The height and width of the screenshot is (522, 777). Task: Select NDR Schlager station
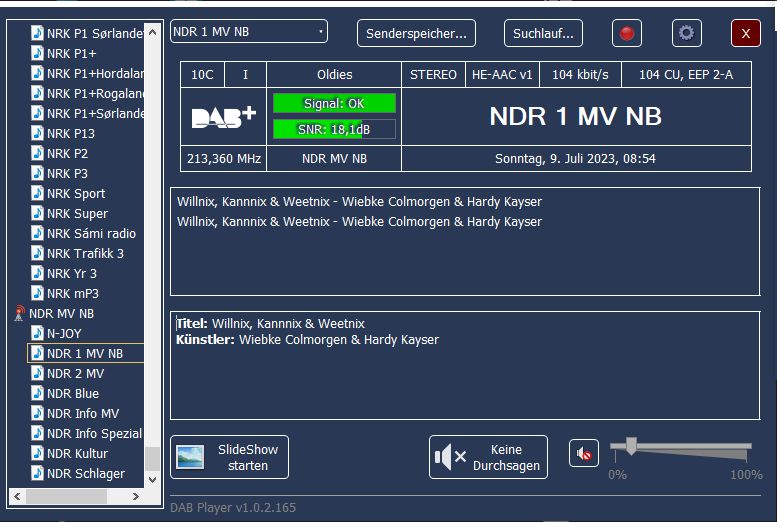pyautogui.click(x=86, y=474)
